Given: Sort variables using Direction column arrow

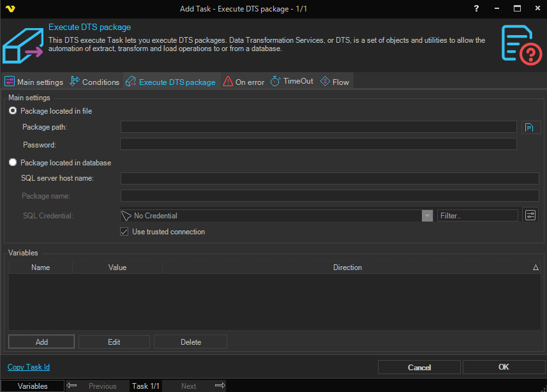Looking at the screenshot, I should (x=536, y=268).
